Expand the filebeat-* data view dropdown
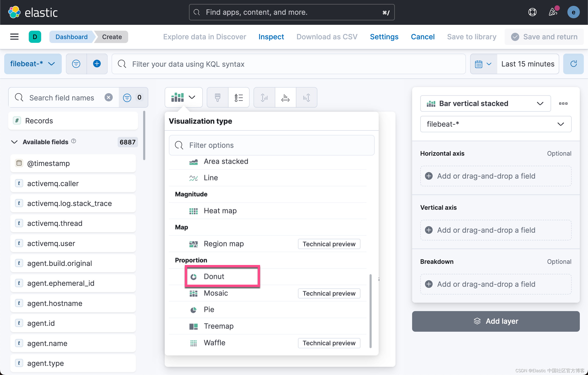The width and height of the screenshot is (588, 375). [x=33, y=64]
